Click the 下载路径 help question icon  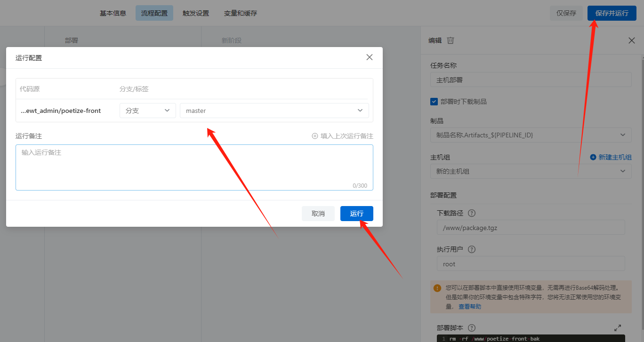472,213
